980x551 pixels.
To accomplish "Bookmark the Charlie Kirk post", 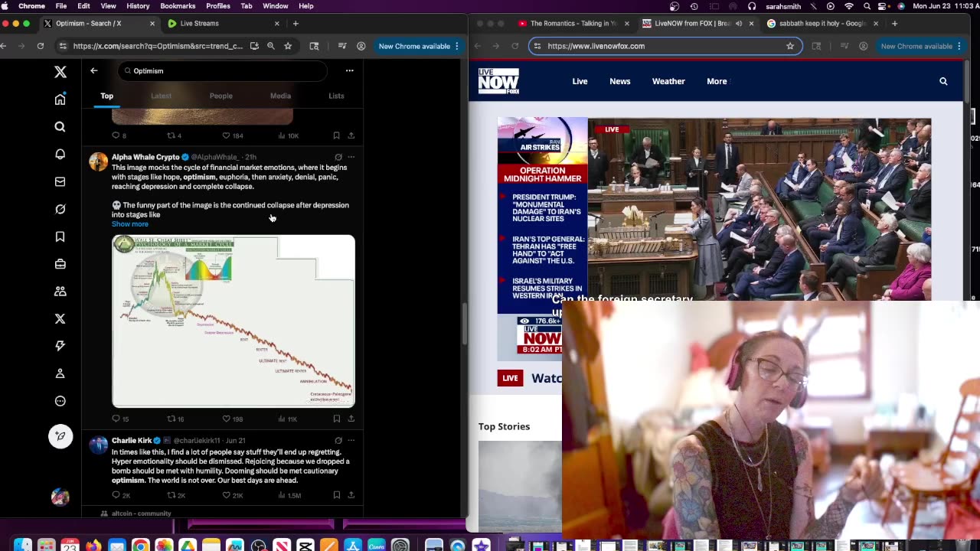I will pos(336,495).
